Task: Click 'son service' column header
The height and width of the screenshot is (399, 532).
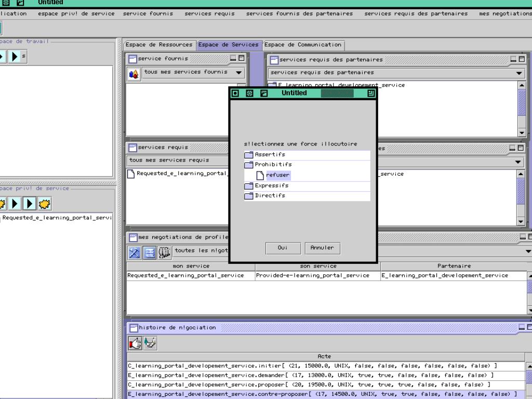Action: tap(318, 266)
